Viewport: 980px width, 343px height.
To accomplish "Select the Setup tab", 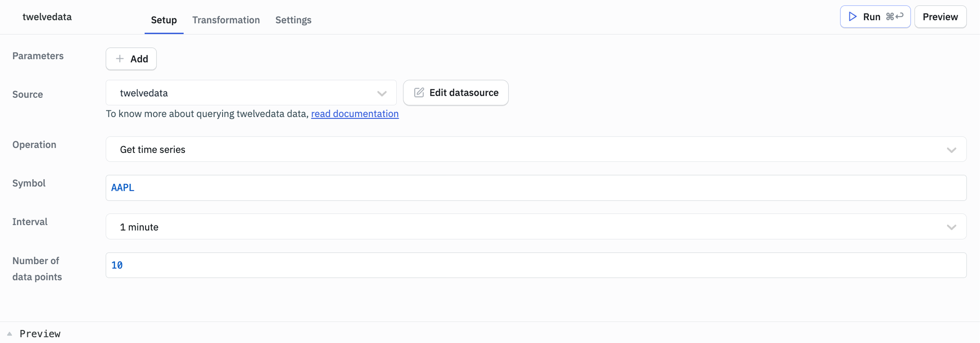I will coord(164,20).
